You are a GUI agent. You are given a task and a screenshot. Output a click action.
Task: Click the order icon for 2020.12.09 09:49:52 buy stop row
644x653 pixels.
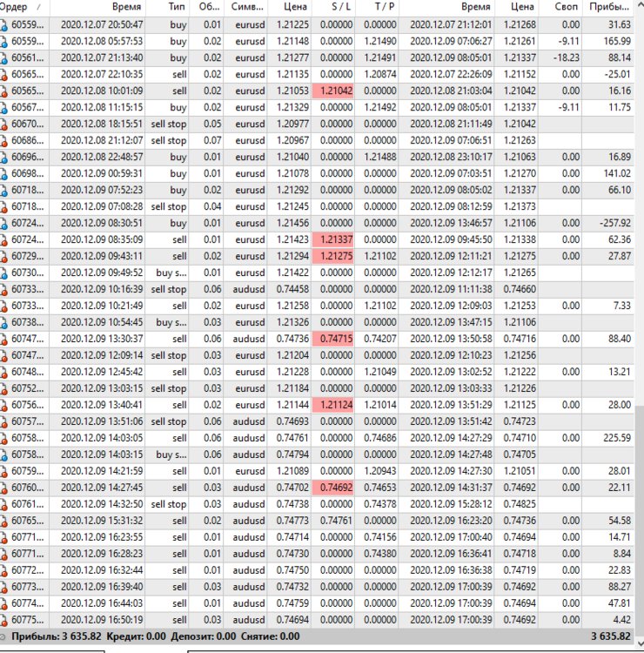point(3,273)
